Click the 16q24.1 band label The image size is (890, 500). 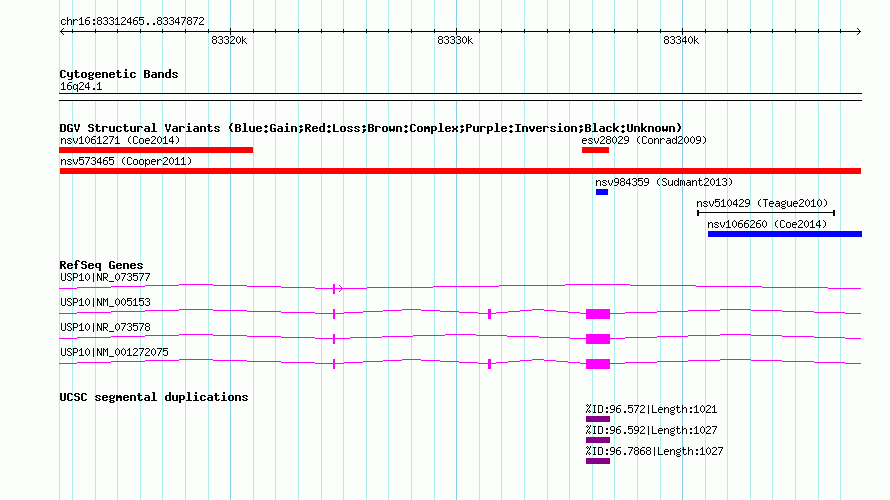point(81,86)
